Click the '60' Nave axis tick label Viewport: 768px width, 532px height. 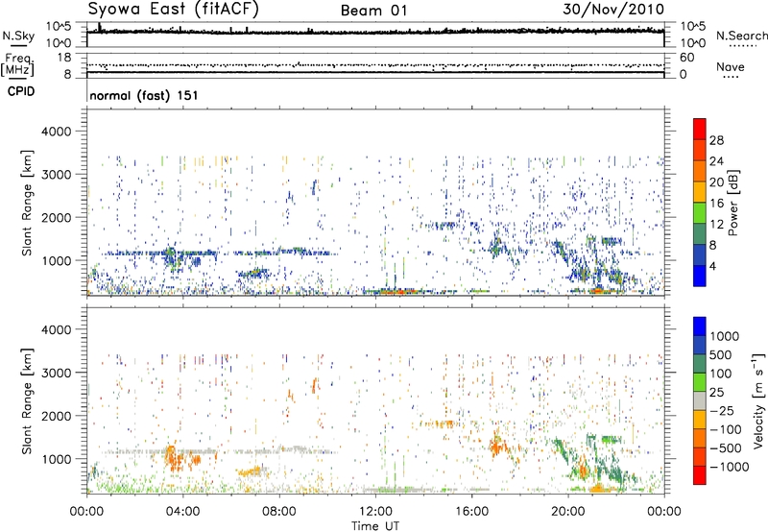(x=687, y=58)
